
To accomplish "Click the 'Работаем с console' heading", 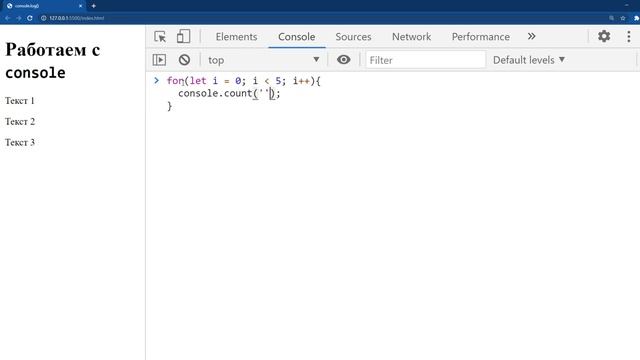I will coord(53,61).
